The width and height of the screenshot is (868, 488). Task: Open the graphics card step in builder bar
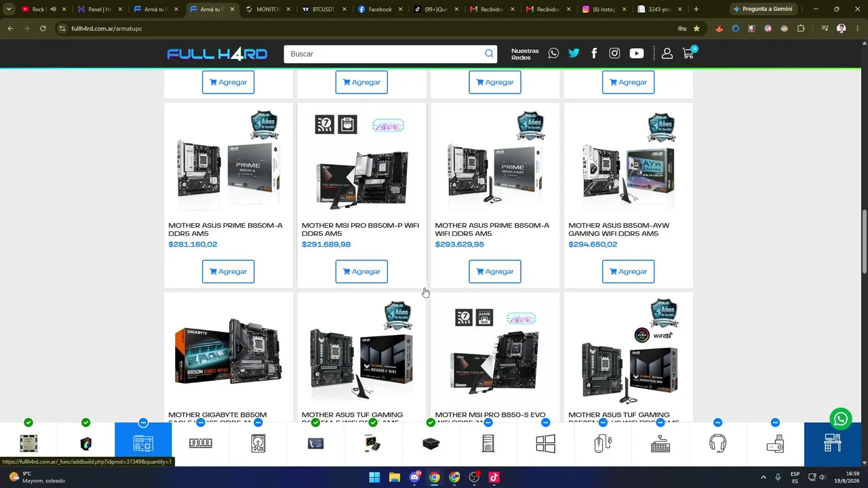[x=373, y=443]
